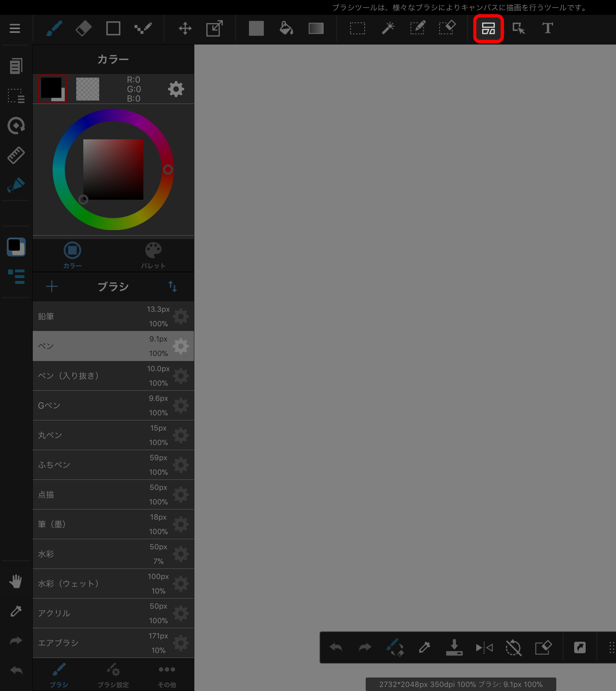The height and width of the screenshot is (691, 616).
Task: Choose the Gradient tool
Action: click(316, 28)
